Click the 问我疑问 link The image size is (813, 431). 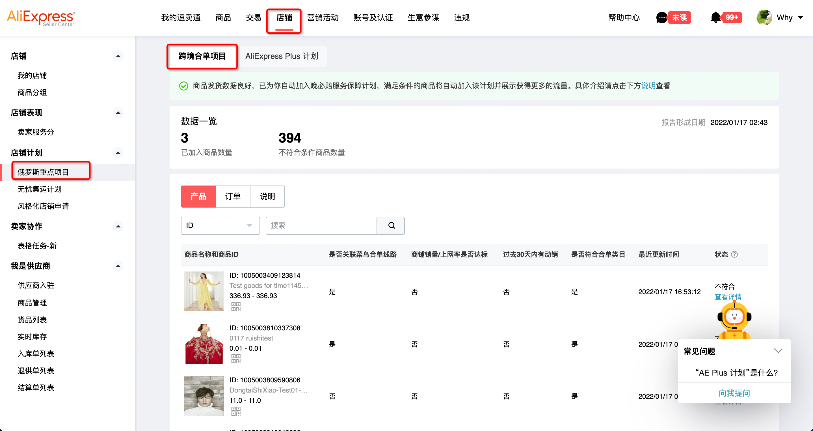coord(733,393)
